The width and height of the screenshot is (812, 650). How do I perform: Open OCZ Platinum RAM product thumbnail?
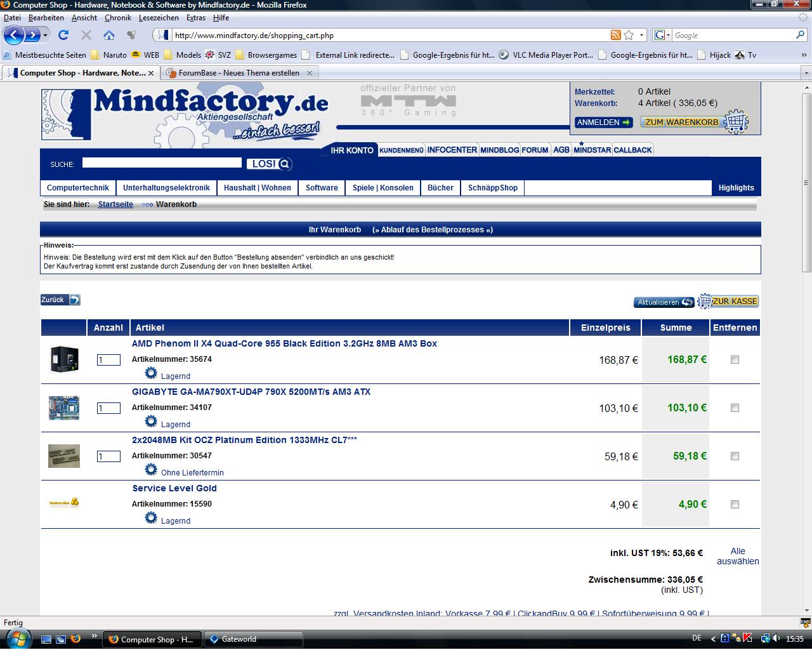coord(64,456)
